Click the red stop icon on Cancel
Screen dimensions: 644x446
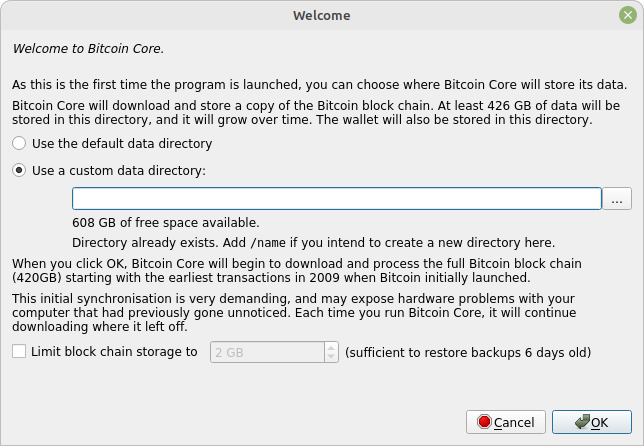pyautogui.click(x=484, y=422)
